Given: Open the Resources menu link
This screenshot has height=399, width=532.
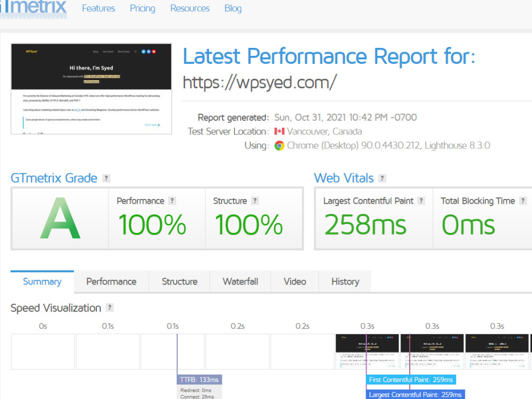Looking at the screenshot, I should [x=190, y=9].
